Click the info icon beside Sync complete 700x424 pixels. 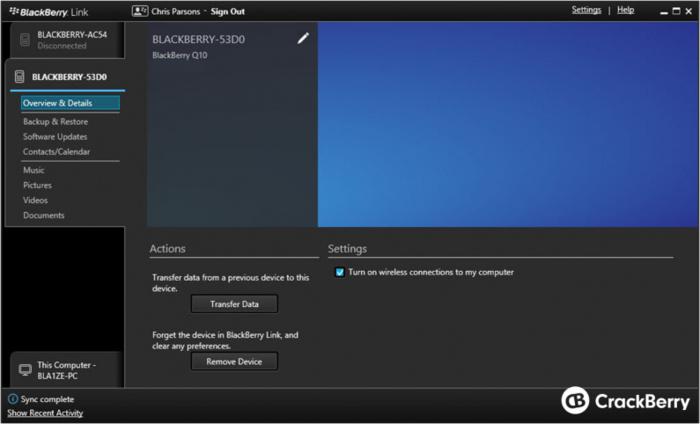(13, 399)
